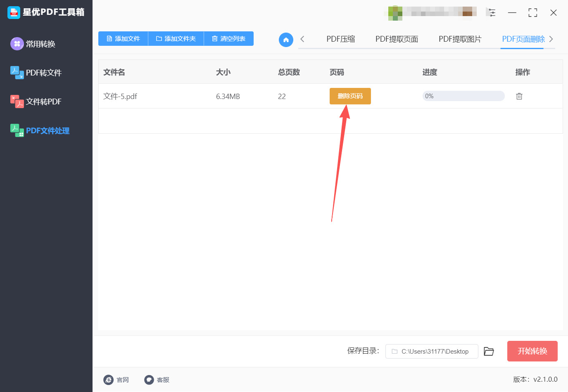Minimize the application window
Image resolution: width=568 pixels, height=392 pixels.
click(512, 13)
